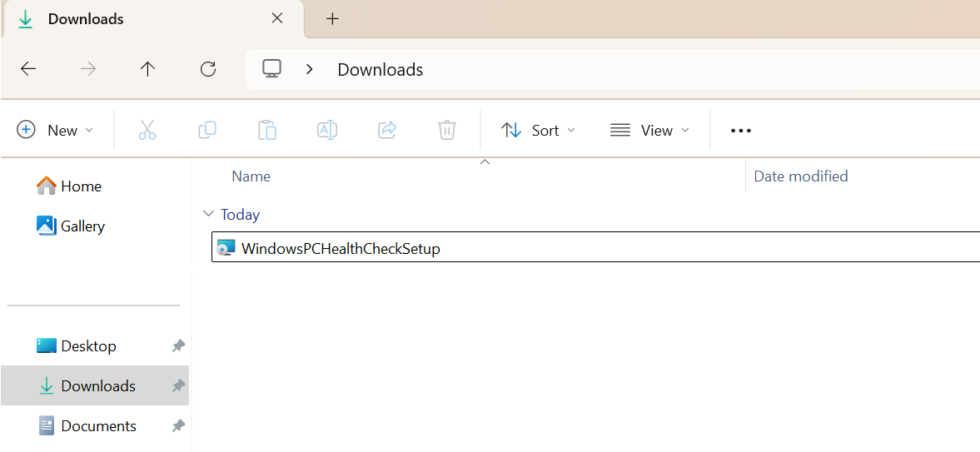Click the Share icon

point(387,130)
